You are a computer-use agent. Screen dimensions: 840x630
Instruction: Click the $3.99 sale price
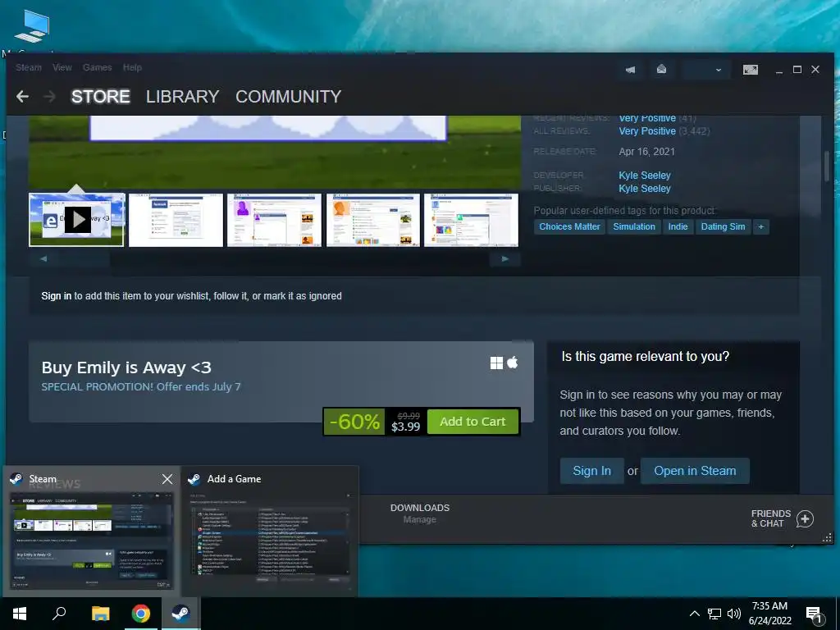[x=405, y=427]
